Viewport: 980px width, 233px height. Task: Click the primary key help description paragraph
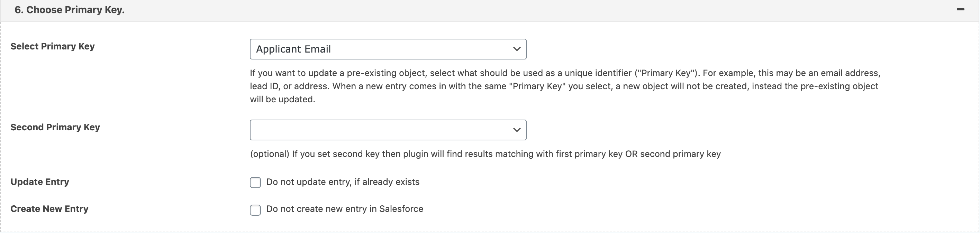[x=563, y=86]
